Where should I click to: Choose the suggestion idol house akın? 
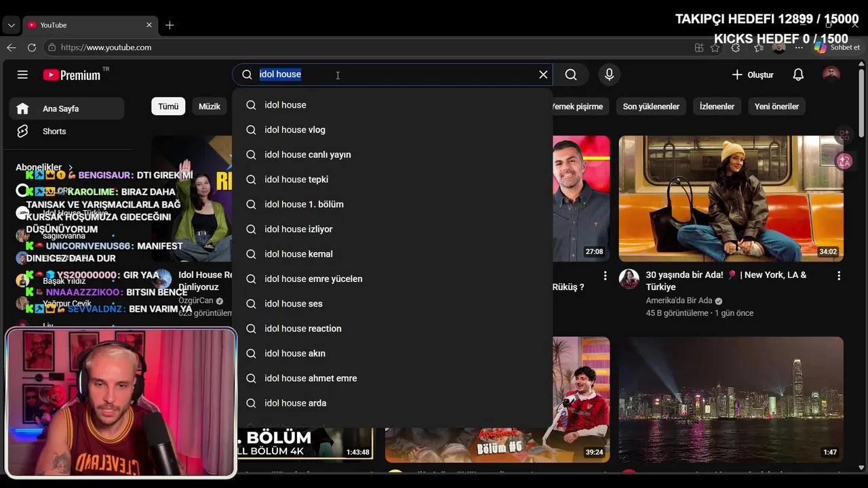point(392,353)
